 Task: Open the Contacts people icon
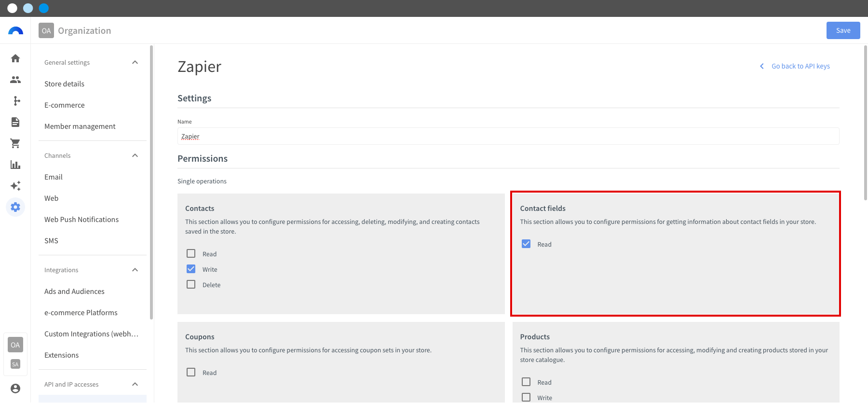click(x=15, y=80)
